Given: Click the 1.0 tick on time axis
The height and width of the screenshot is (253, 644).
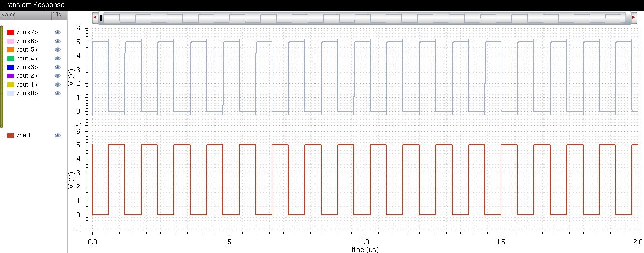Looking at the screenshot, I should tap(365, 241).
